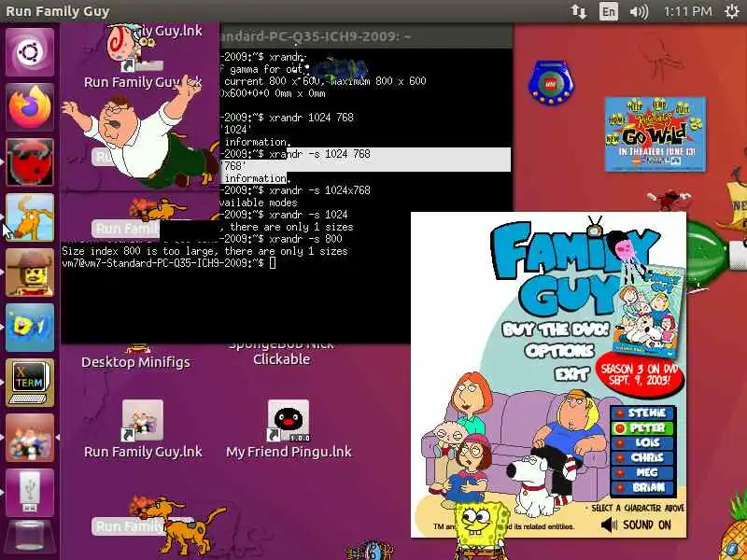Click the Season 3 on DVD red badge

click(x=640, y=375)
